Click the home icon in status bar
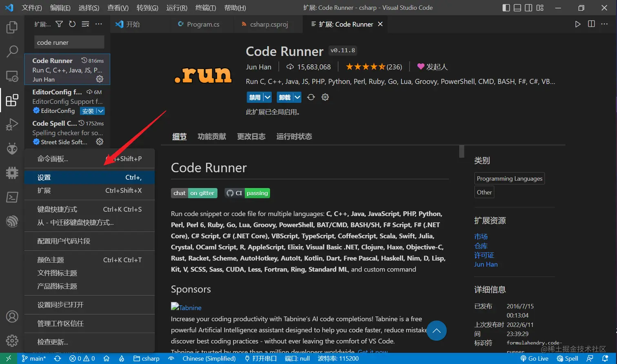617x364 pixels. (x=107, y=358)
